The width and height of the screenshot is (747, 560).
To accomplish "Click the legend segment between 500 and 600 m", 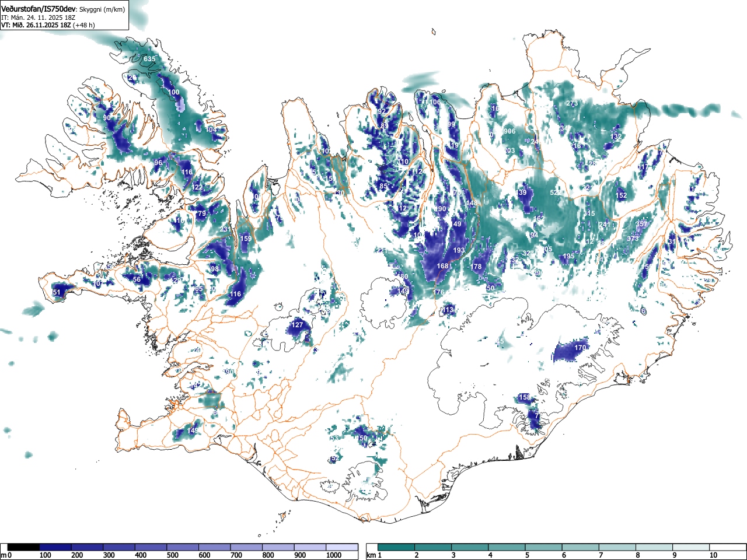I will coord(183,547).
